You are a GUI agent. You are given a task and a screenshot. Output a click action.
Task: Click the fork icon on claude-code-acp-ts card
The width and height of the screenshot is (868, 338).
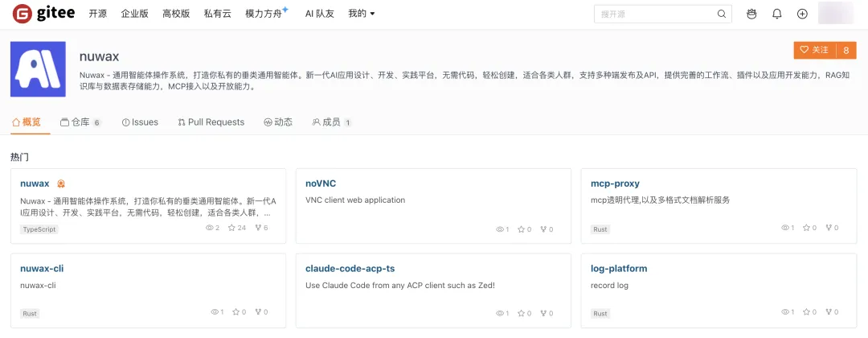tap(543, 314)
